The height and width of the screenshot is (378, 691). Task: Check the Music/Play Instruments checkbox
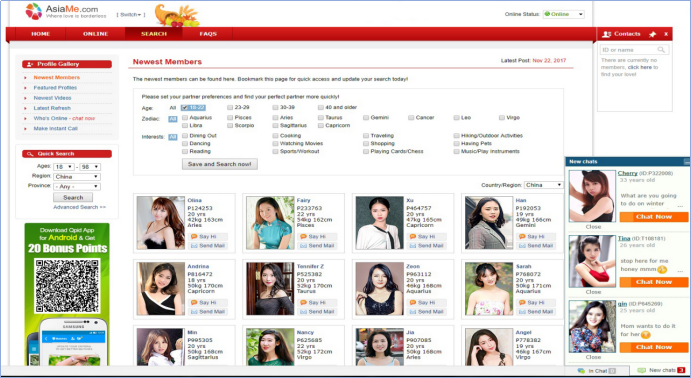pos(457,152)
